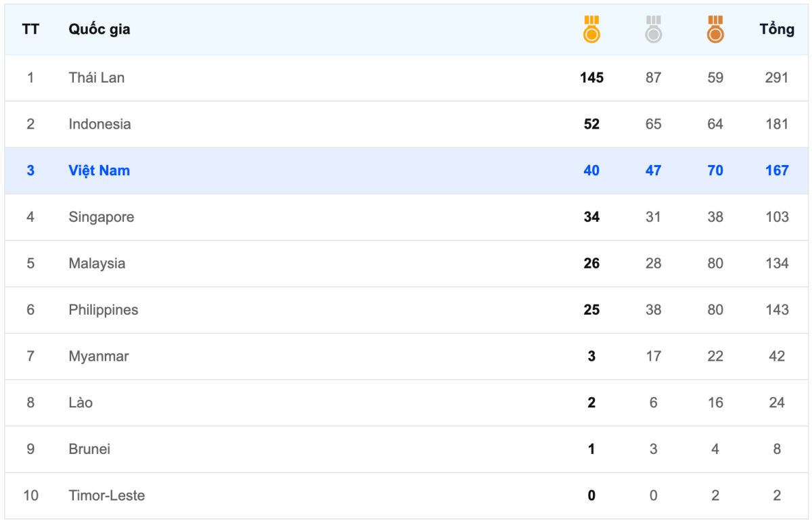Click Indonesia in the country list
Image resolution: width=812 pixels, height=521 pixels.
click(x=99, y=124)
